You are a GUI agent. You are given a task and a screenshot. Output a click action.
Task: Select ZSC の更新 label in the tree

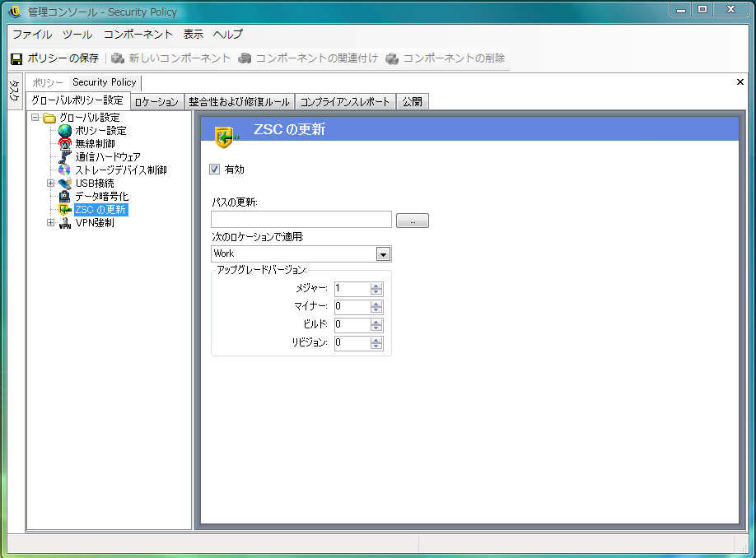(100, 210)
